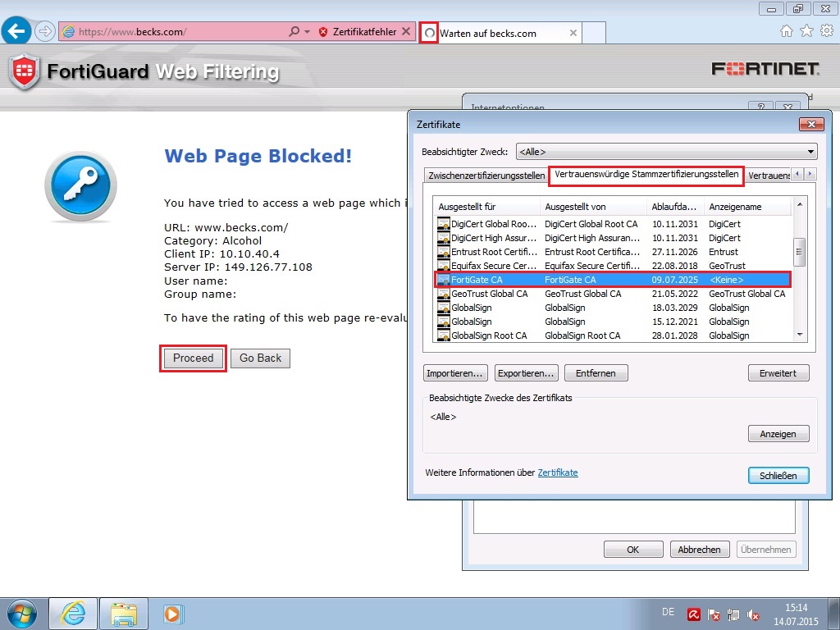The height and width of the screenshot is (630, 840).
Task: Click the stop X next to Zertifikatfehler
Action: [406, 32]
